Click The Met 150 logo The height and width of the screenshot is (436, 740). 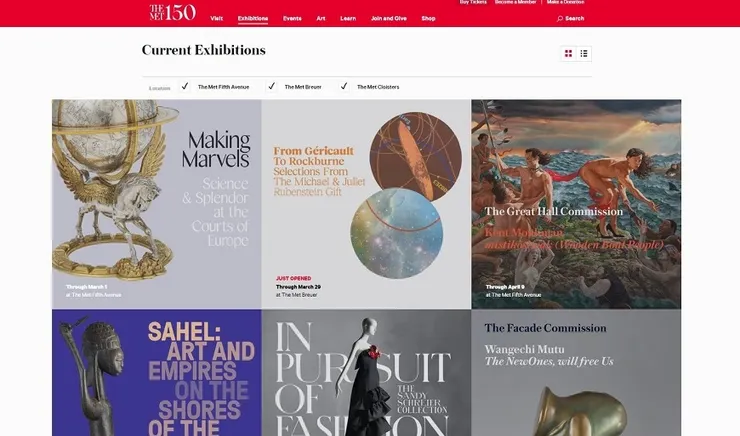coord(172,12)
